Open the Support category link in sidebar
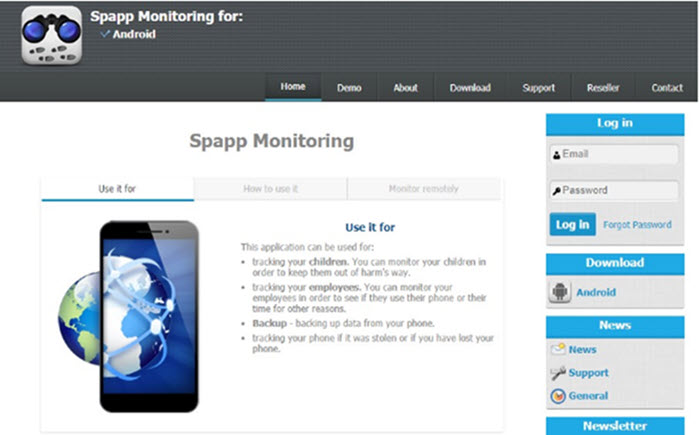Viewport: 700px width, 435px height. click(x=588, y=372)
